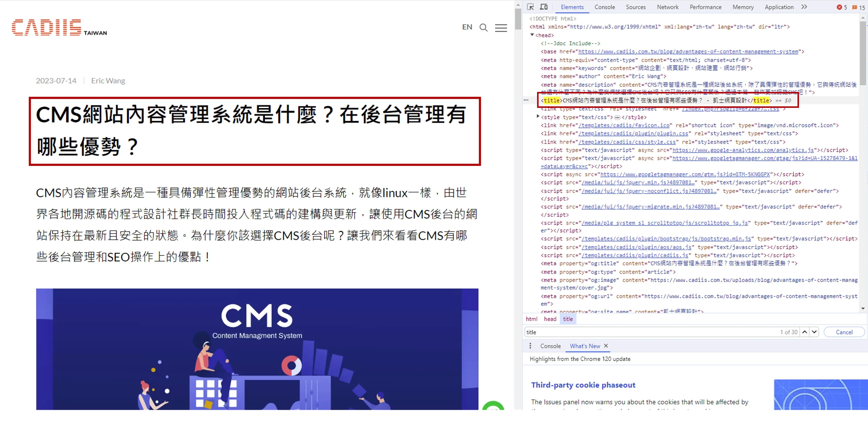Click the CMS cover image
Image resolution: width=868 pixels, height=429 pixels.
click(257, 349)
